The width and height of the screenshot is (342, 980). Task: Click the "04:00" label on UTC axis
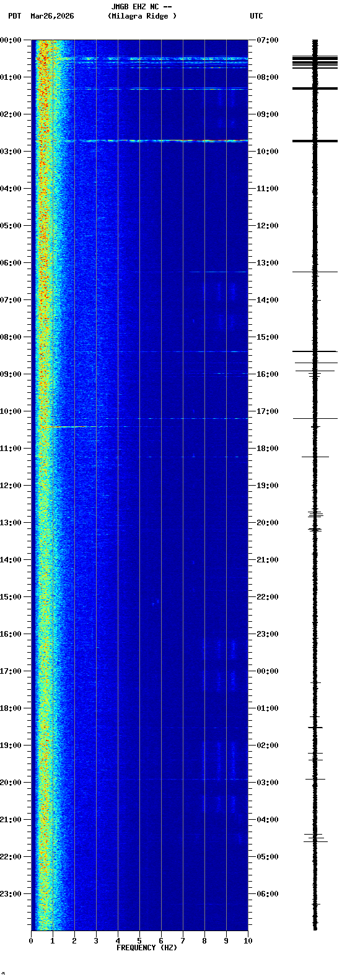pyautogui.click(x=267, y=820)
